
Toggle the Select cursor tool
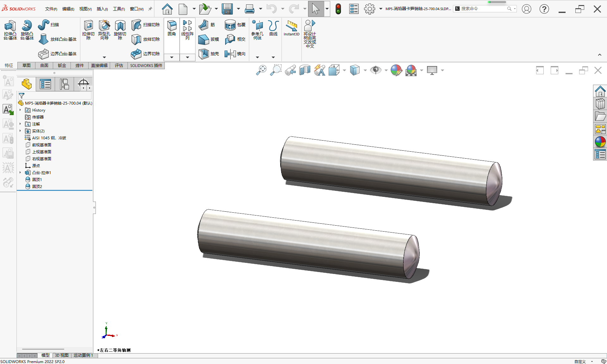pyautogui.click(x=316, y=9)
